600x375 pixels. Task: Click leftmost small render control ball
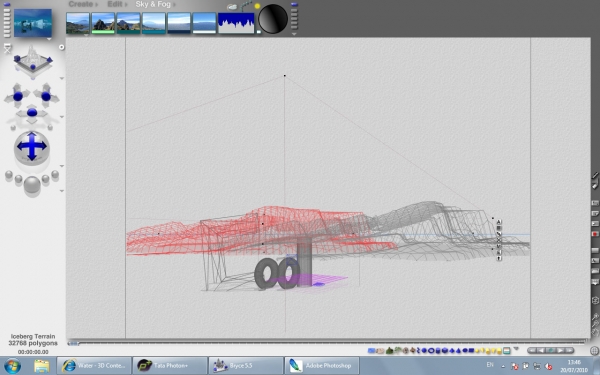point(8,175)
